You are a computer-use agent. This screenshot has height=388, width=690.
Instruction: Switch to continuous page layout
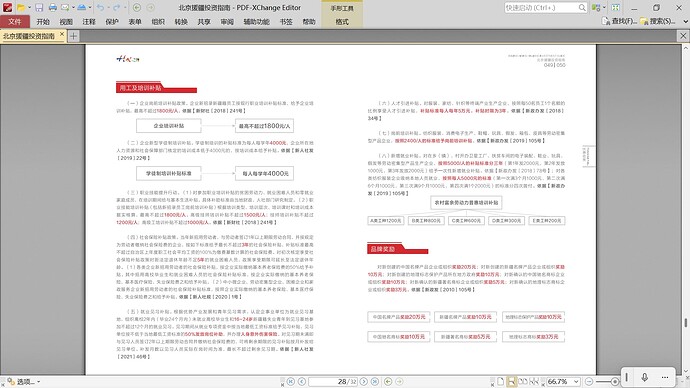[x=511, y=381]
